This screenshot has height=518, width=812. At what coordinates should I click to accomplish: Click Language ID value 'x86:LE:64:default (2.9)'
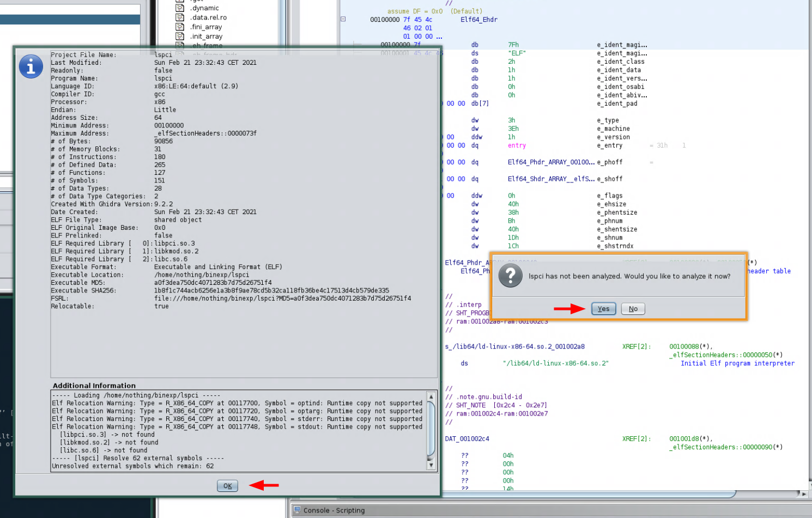pyautogui.click(x=196, y=86)
